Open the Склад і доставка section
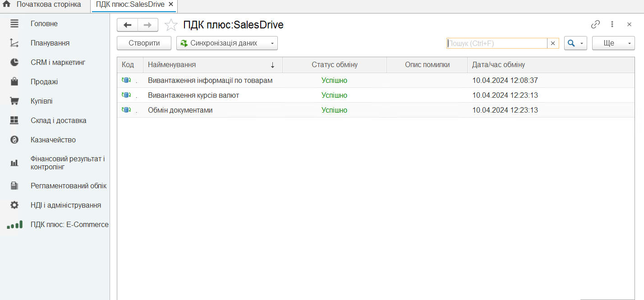The height and width of the screenshot is (300, 644). click(x=59, y=120)
